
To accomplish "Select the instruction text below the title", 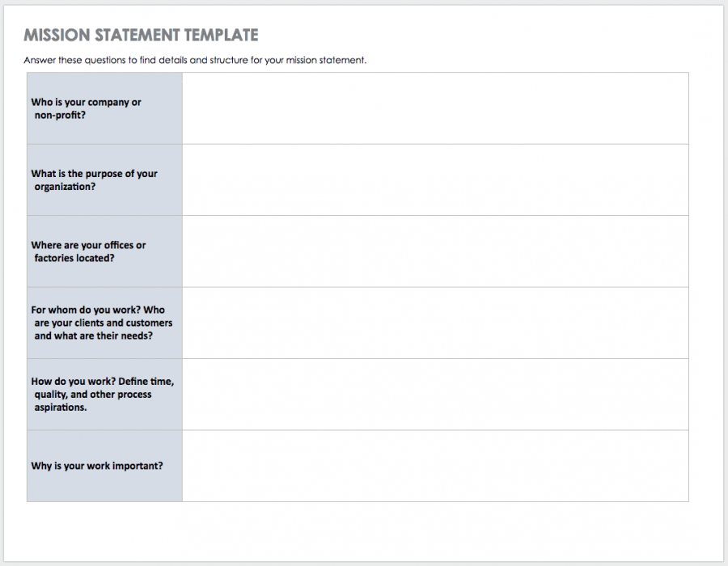I will coord(195,60).
